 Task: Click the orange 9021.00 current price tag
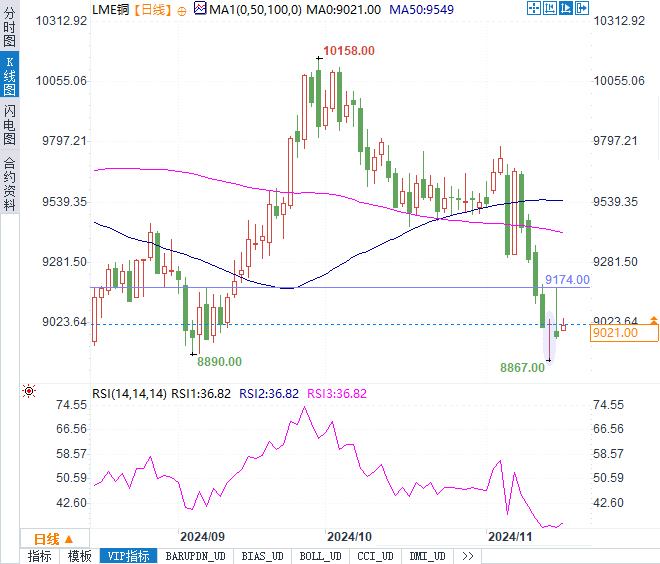tap(624, 333)
